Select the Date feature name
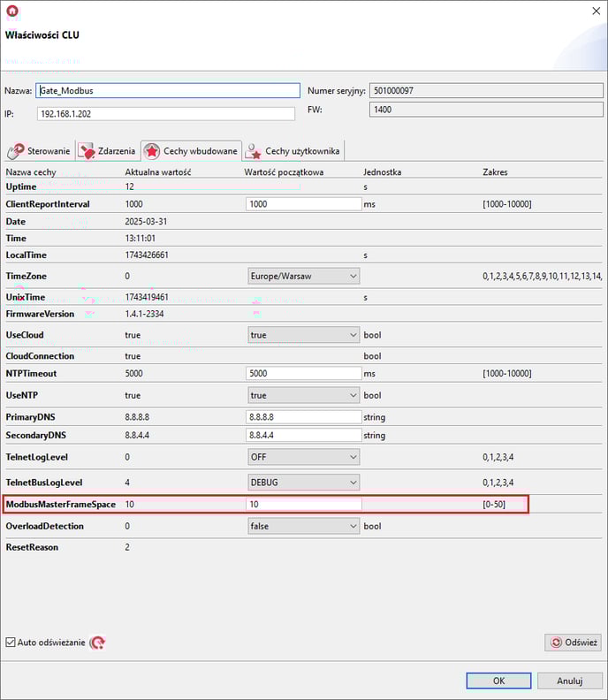608x700 pixels. [16, 222]
